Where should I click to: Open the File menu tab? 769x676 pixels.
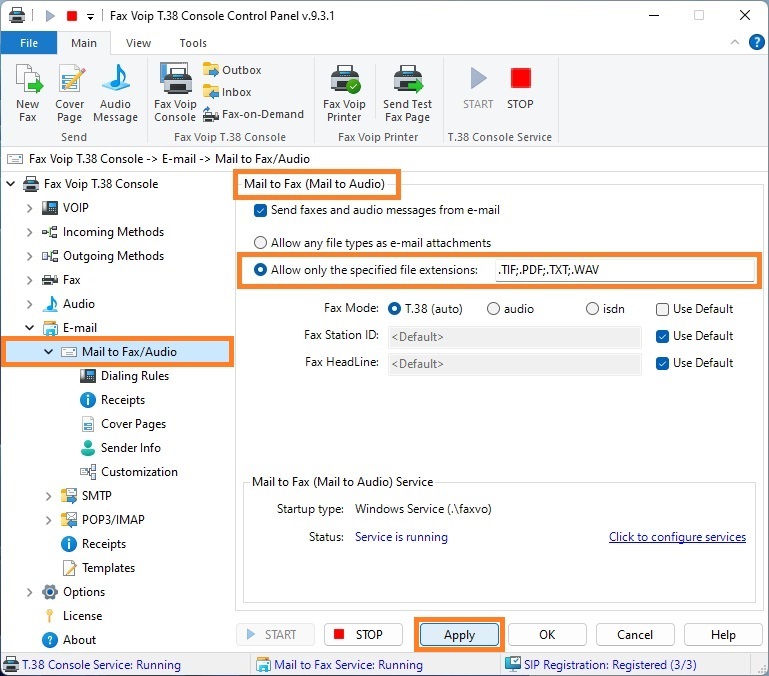coord(29,43)
